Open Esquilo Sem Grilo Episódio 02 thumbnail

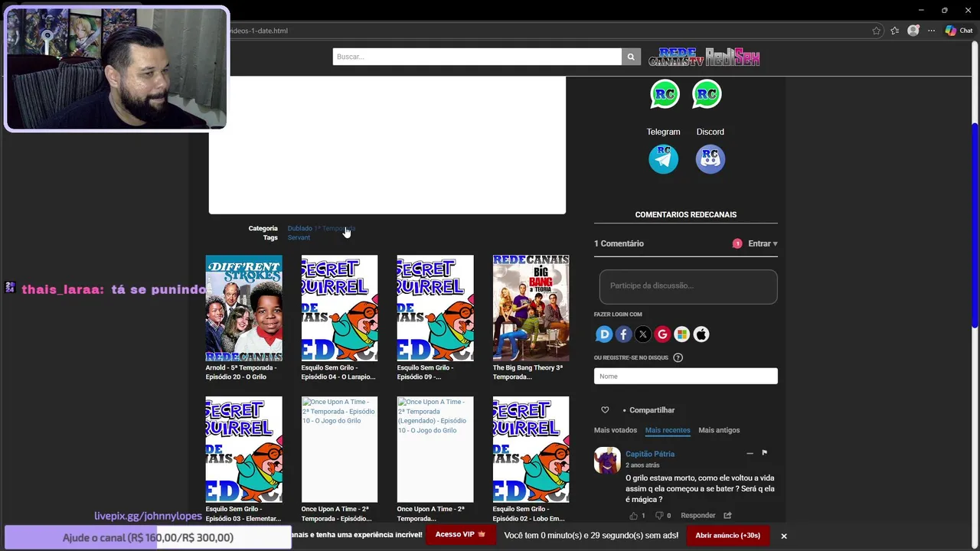pyautogui.click(x=531, y=449)
